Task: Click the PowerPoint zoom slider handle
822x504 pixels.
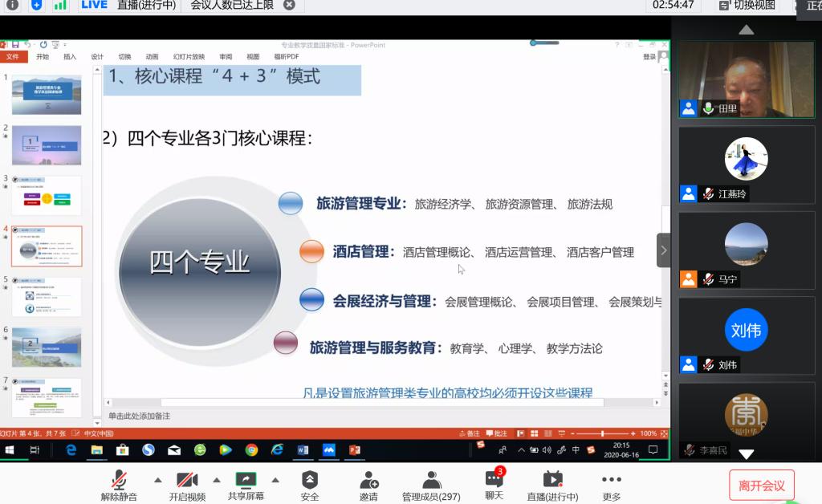Action: (x=602, y=433)
